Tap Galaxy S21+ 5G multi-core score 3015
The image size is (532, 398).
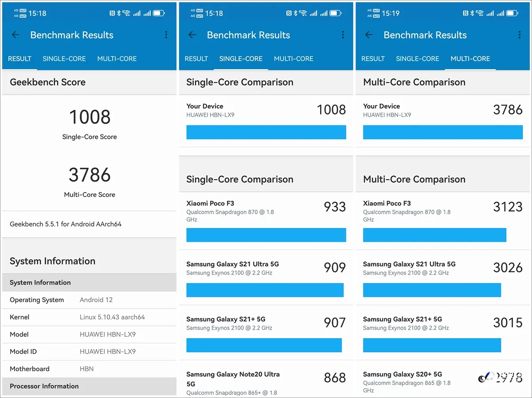tap(508, 323)
